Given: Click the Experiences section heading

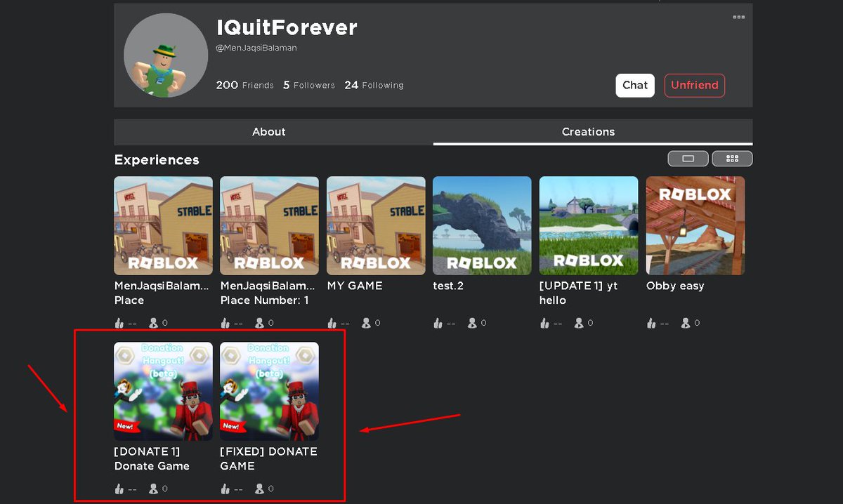Looking at the screenshot, I should click(157, 160).
